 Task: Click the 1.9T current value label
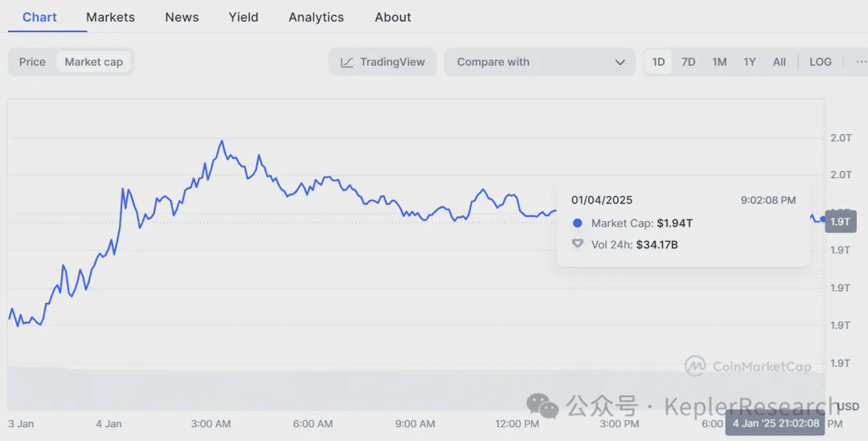[x=840, y=221]
